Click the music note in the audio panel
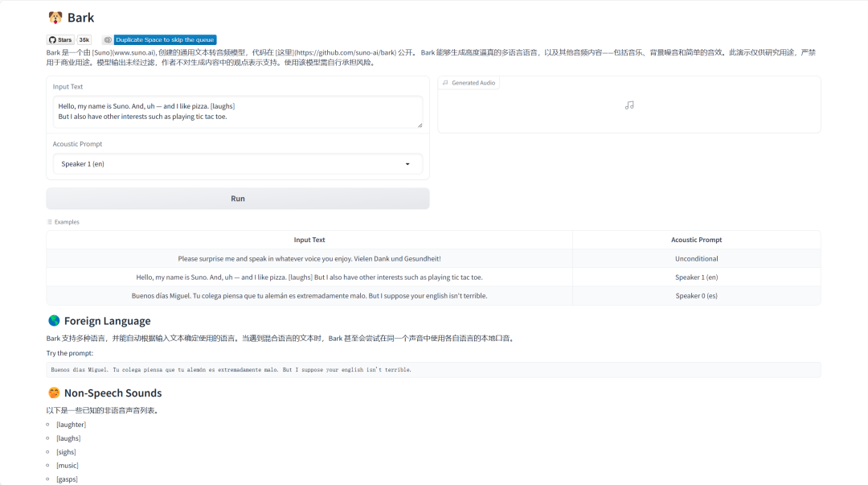The image size is (868, 485). pos(629,105)
